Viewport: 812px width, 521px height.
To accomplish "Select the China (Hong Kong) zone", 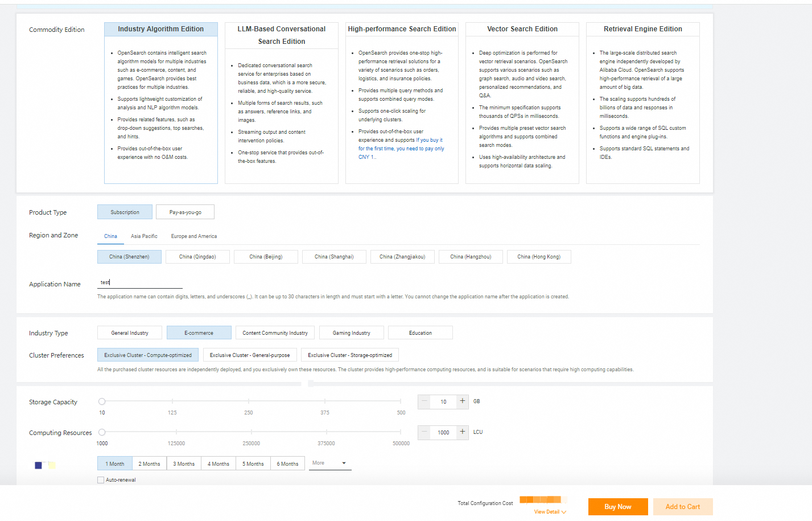I will (539, 257).
